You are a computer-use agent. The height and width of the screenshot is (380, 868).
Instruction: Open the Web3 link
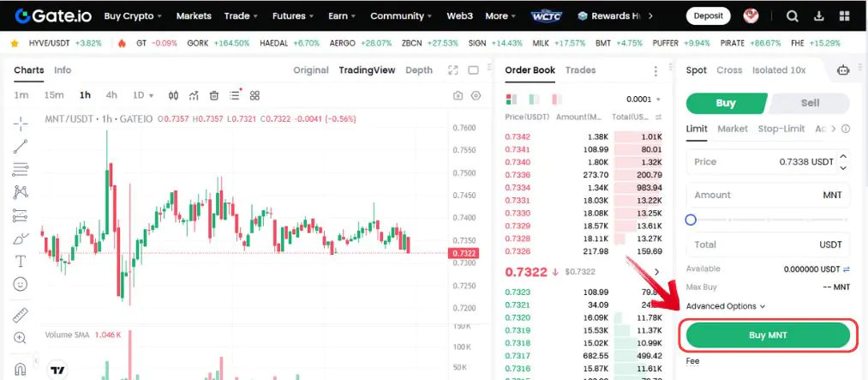pyautogui.click(x=459, y=16)
